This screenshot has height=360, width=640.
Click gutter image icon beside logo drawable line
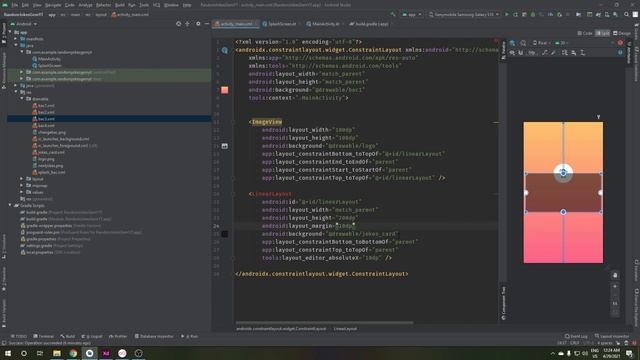224,146
